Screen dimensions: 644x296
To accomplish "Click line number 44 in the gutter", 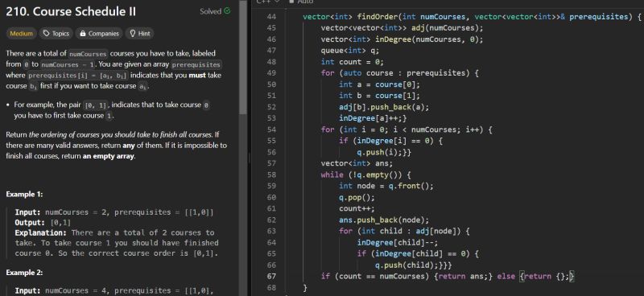I will pyautogui.click(x=271, y=17).
